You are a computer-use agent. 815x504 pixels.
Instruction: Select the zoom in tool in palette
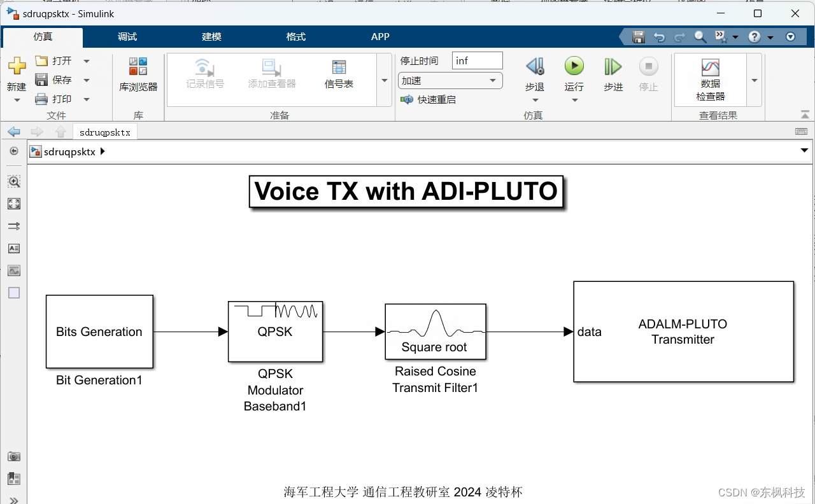[14, 181]
